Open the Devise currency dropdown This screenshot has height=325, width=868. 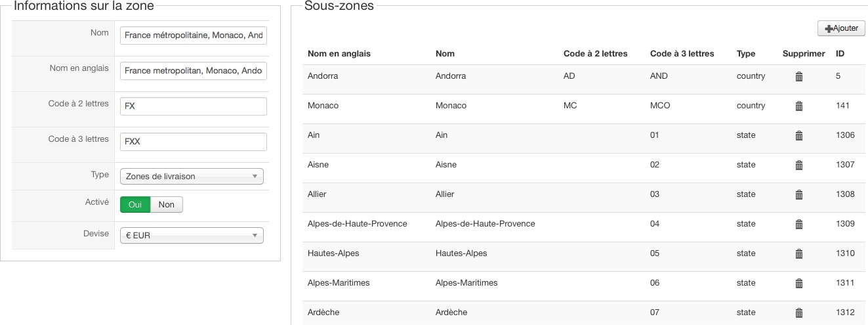point(192,235)
